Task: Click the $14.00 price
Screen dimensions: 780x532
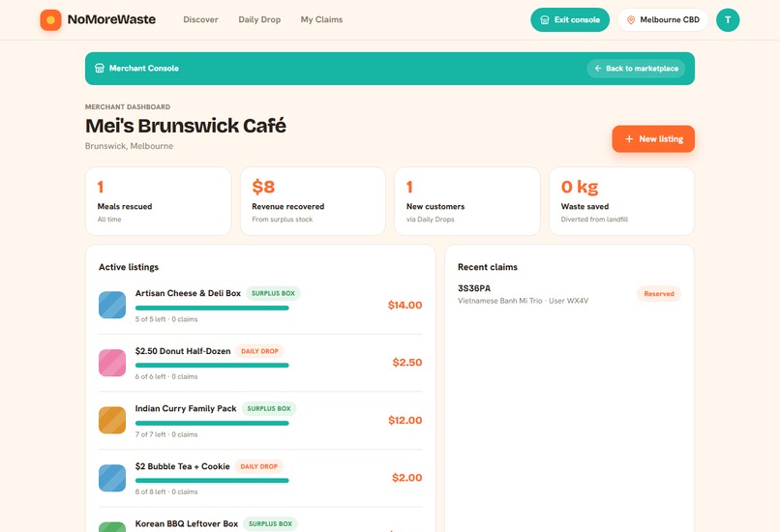Action: (405, 306)
